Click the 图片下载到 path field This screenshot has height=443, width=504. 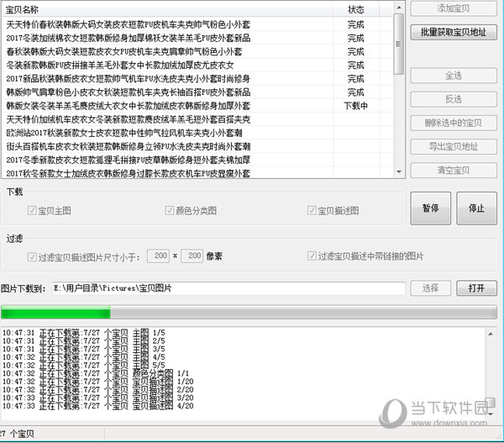228,288
